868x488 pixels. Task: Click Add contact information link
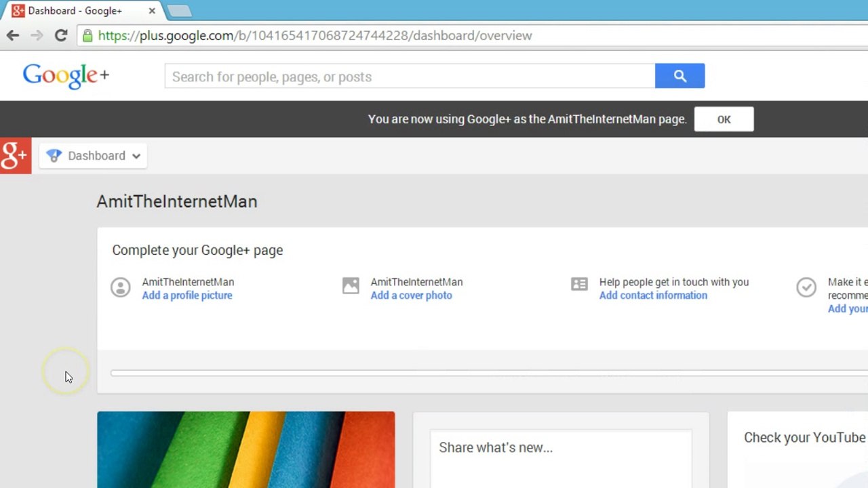point(653,296)
